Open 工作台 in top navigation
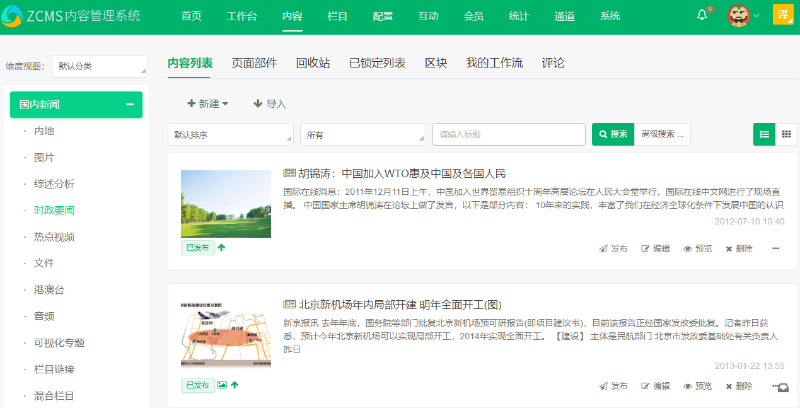The width and height of the screenshot is (800, 408). pyautogui.click(x=242, y=16)
